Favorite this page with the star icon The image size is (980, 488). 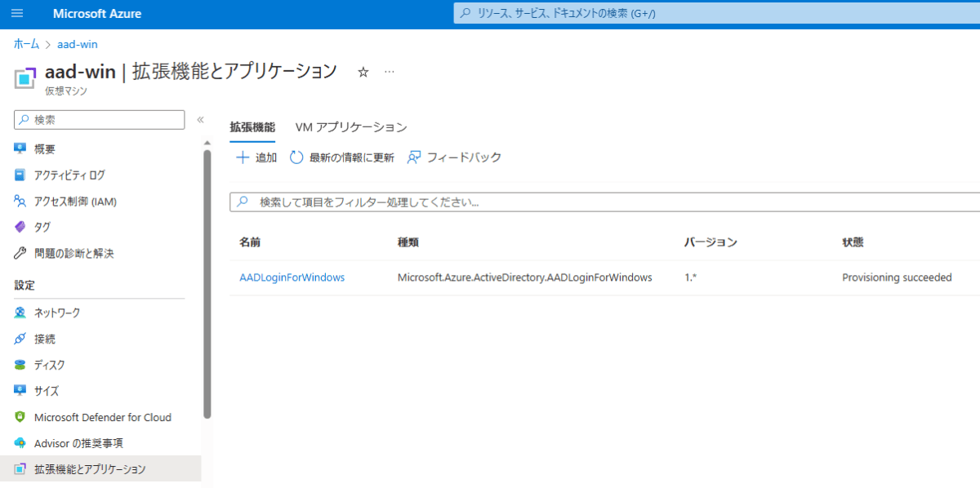pyautogui.click(x=363, y=72)
